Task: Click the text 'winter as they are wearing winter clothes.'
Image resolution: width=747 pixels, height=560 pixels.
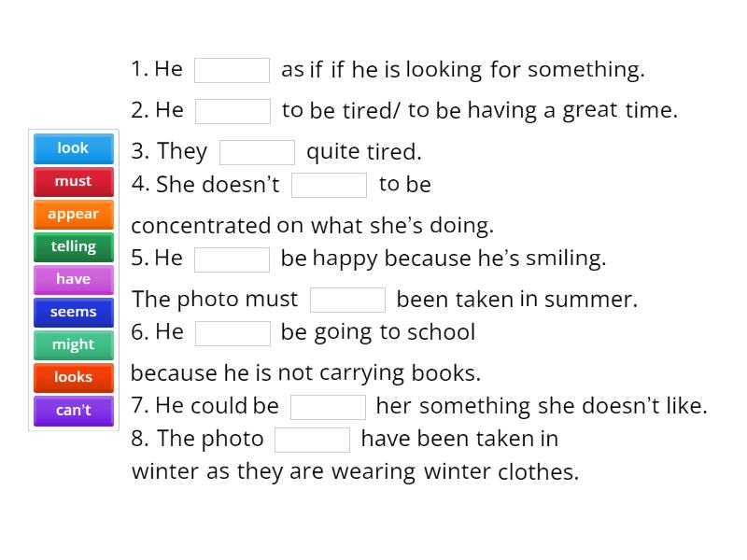Action: 355,471
